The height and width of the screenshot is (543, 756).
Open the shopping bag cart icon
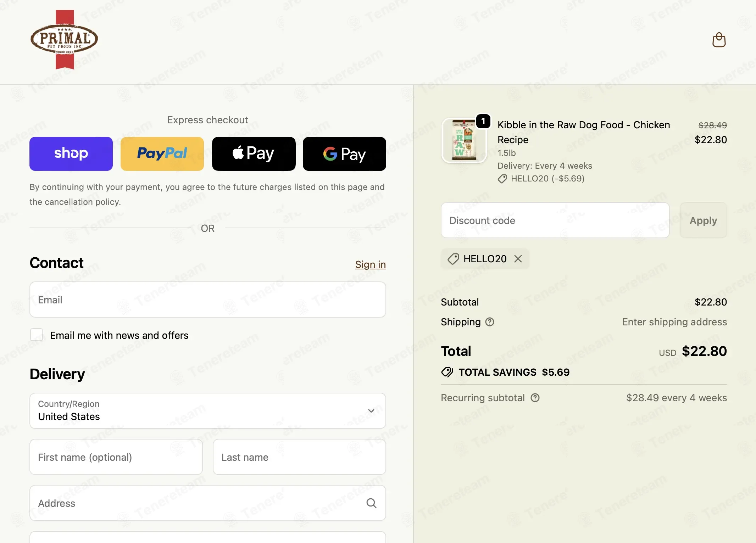click(719, 40)
